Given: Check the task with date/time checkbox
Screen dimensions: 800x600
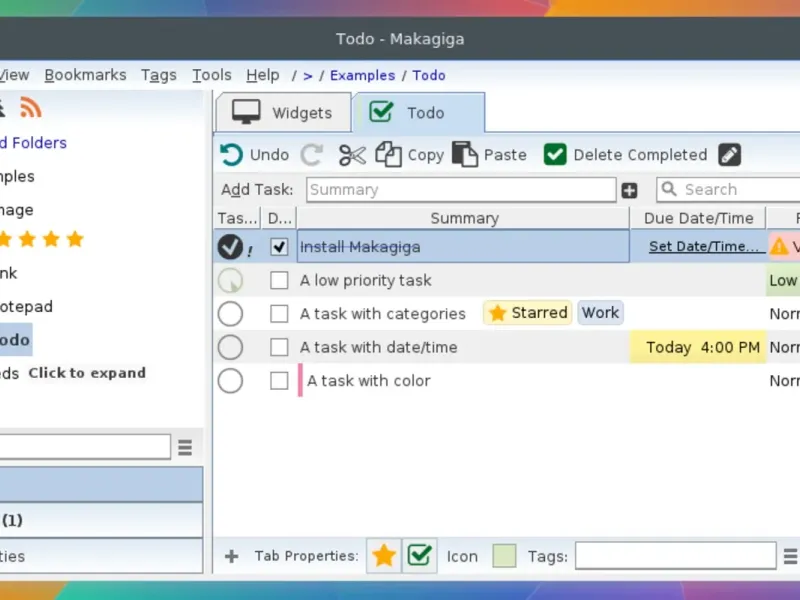Looking at the screenshot, I should (x=279, y=347).
